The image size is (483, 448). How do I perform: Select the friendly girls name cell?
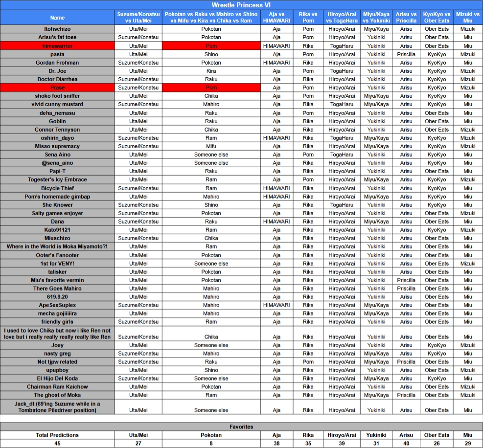click(57, 322)
